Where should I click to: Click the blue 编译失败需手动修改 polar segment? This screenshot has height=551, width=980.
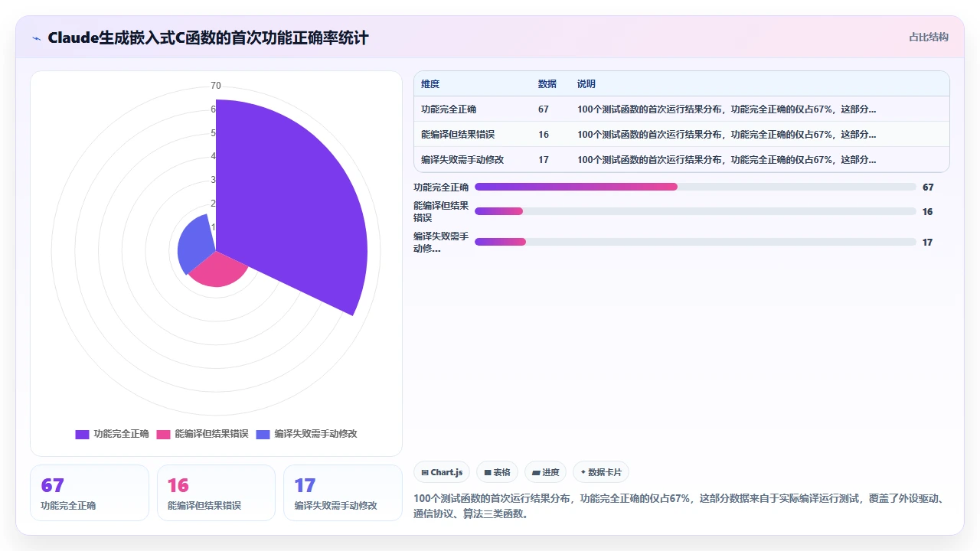(x=194, y=243)
